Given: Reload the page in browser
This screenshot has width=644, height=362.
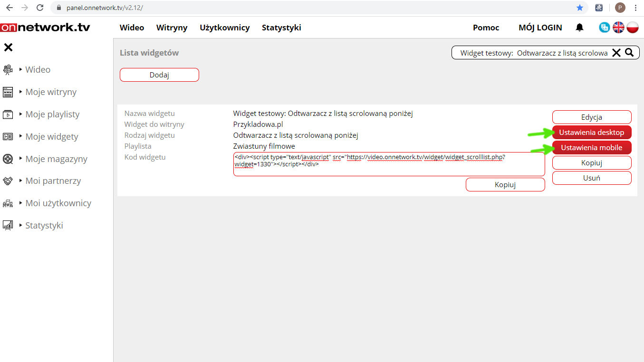Looking at the screenshot, I should (40, 8).
